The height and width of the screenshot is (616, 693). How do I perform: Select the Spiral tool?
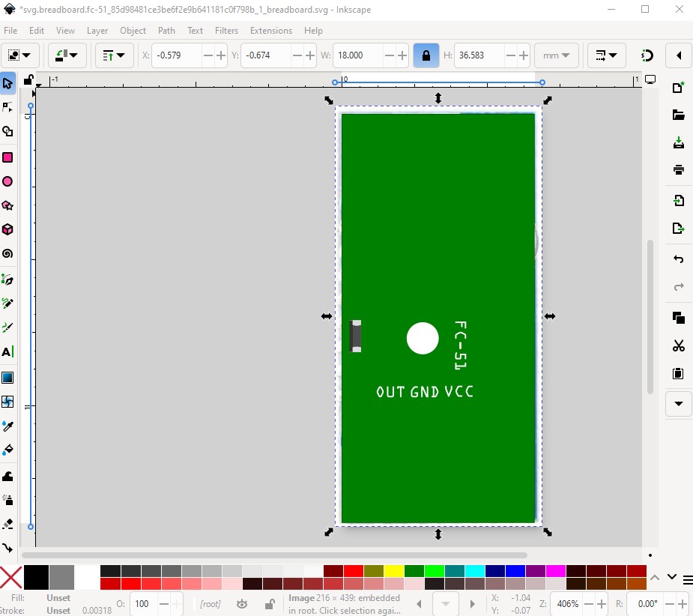(7, 254)
